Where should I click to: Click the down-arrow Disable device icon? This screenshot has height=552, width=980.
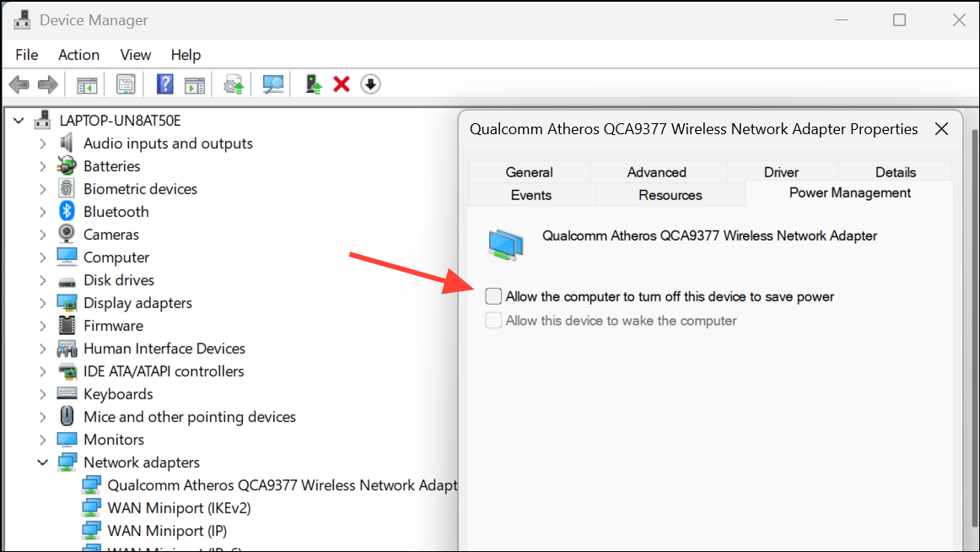point(370,84)
